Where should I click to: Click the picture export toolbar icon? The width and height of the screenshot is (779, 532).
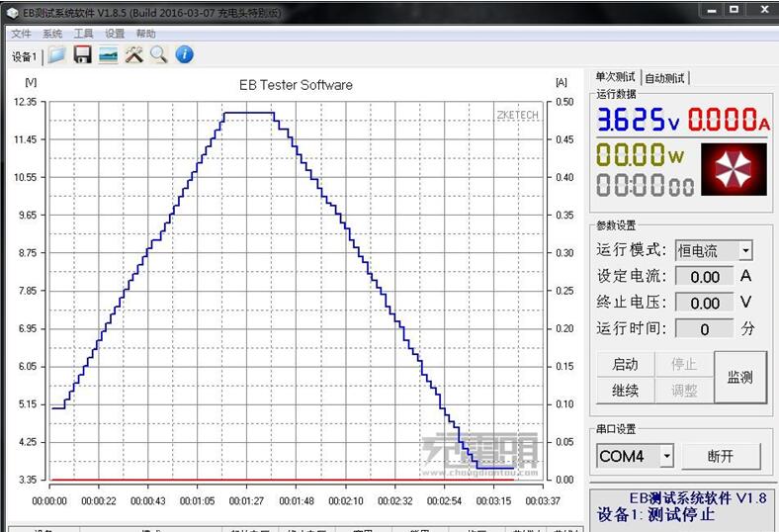click(109, 55)
